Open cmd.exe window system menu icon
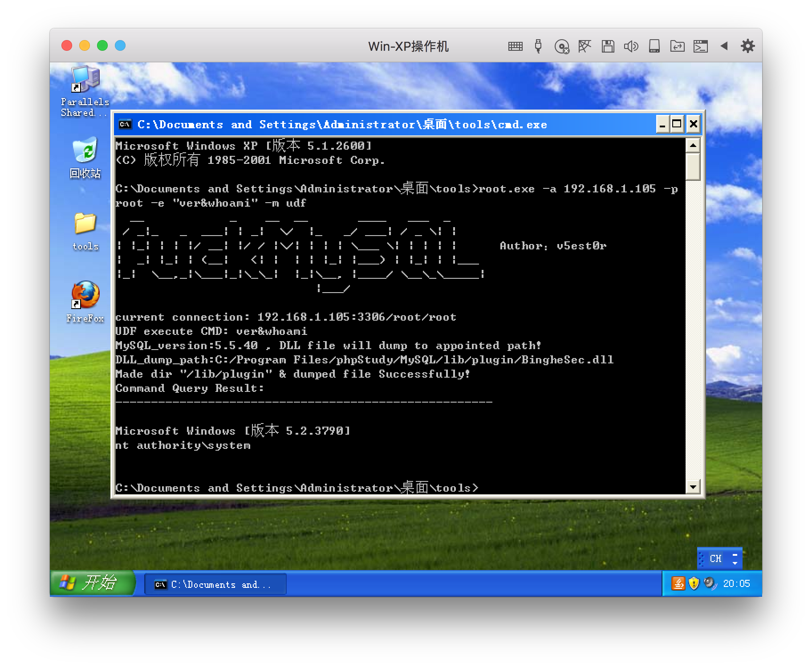 [125, 124]
